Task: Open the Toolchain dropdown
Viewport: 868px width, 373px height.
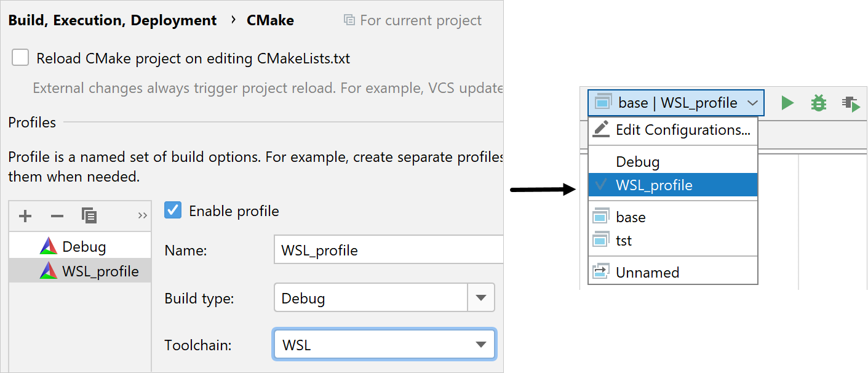Action: coord(480,345)
